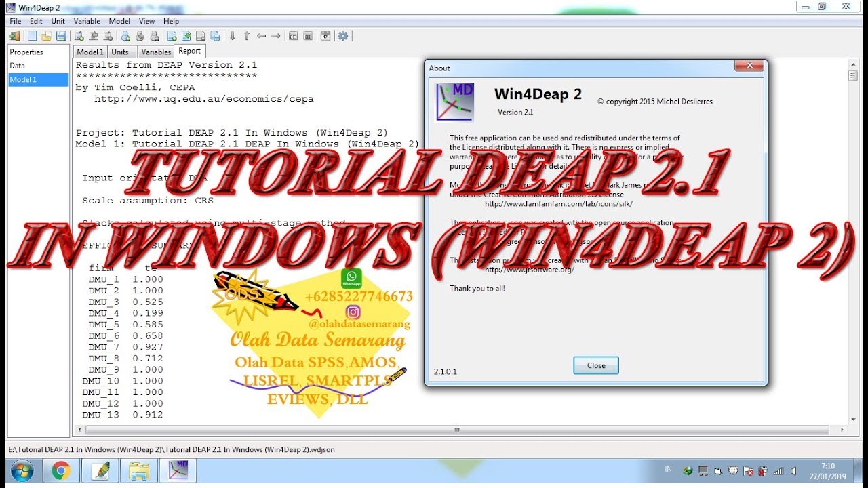Switch to the Variables tab
Viewport: 868px width, 488px height.
156,52
